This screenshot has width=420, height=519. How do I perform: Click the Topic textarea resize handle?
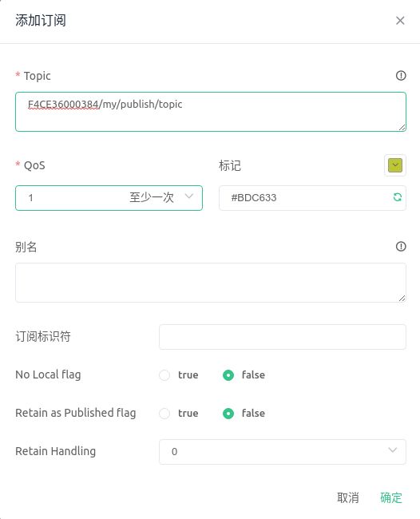[402, 128]
